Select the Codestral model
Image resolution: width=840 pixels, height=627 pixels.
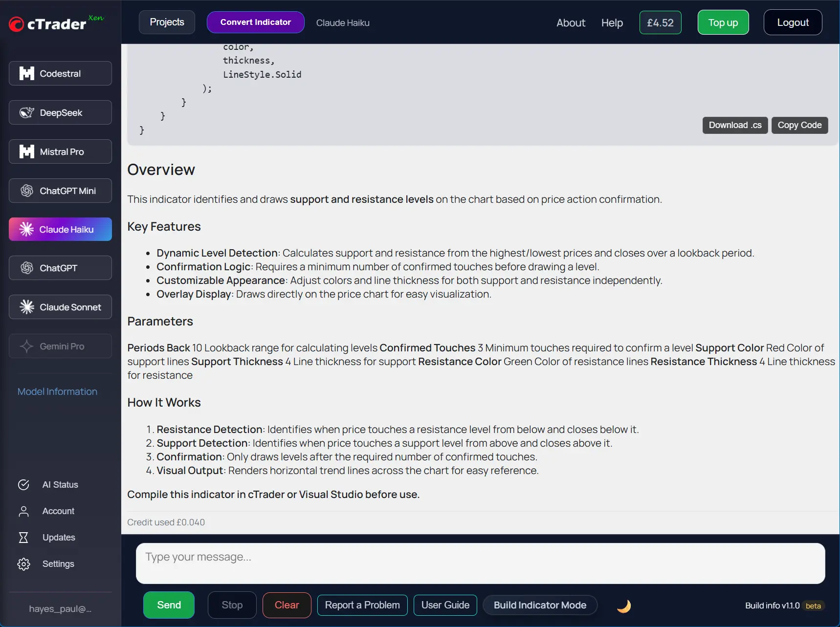click(x=60, y=73)
